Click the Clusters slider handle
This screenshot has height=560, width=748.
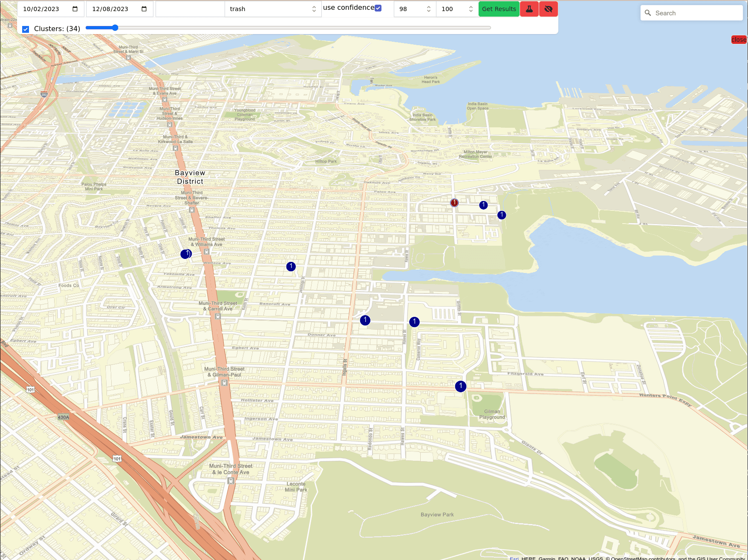pos(114,28)
